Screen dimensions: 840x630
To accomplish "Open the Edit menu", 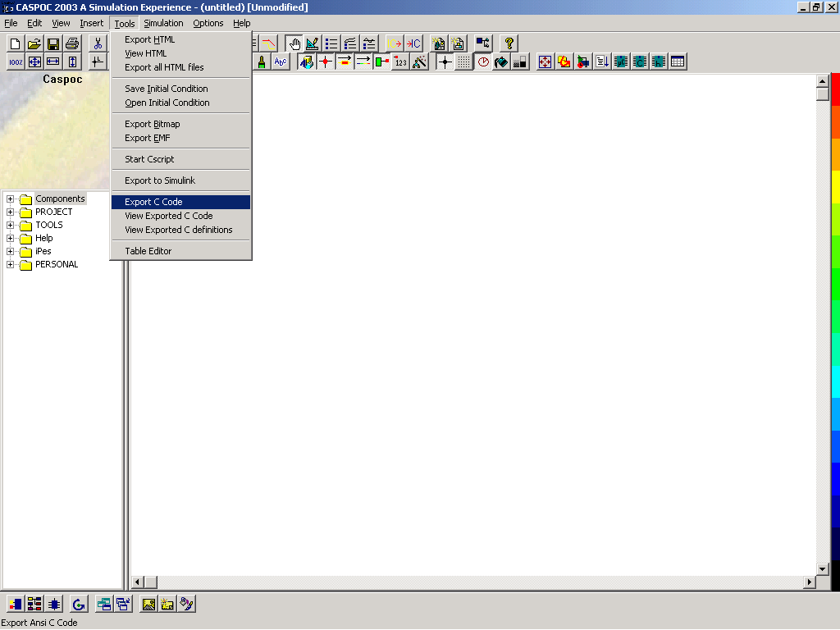I will click(34, 23).
